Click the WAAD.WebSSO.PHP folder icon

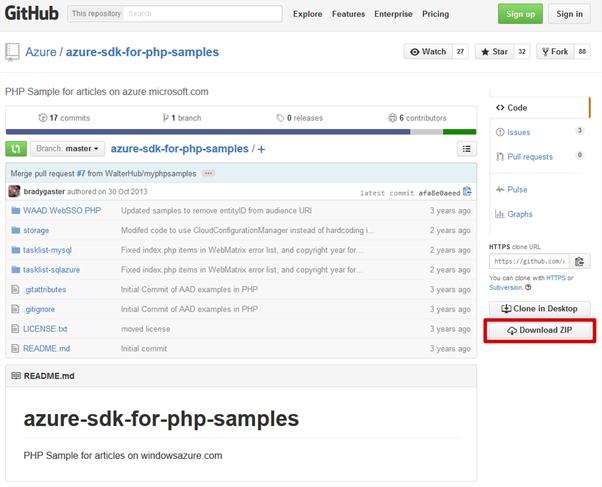(15, 210)
